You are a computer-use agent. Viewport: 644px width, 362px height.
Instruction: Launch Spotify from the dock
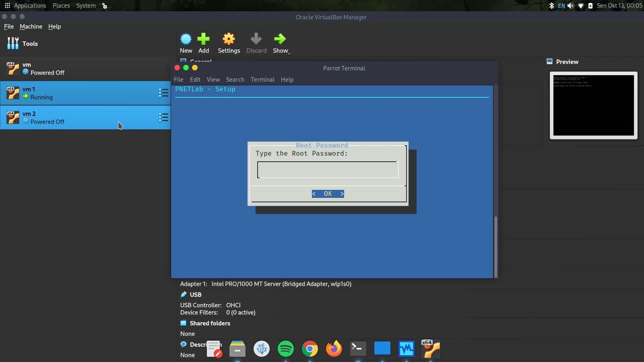tap(285, 349)
